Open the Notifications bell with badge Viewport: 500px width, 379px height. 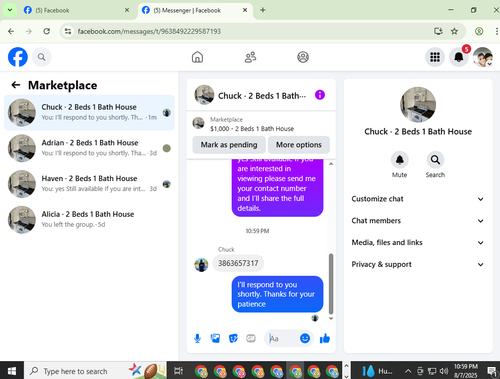[459, 57]
